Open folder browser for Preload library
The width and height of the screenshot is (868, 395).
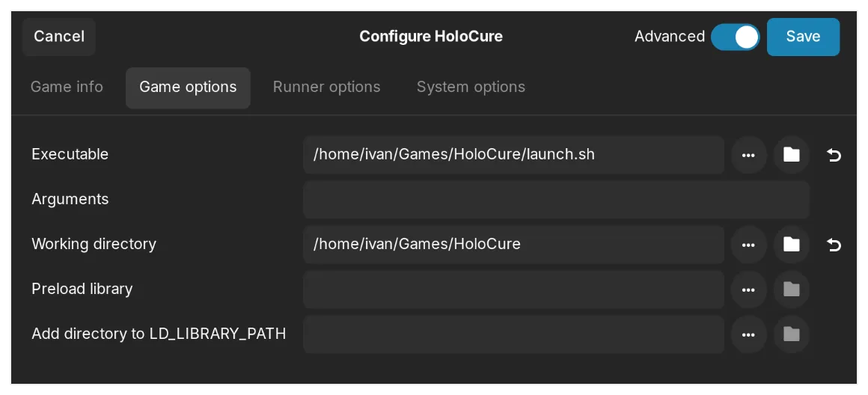click(x=791, y=290)
